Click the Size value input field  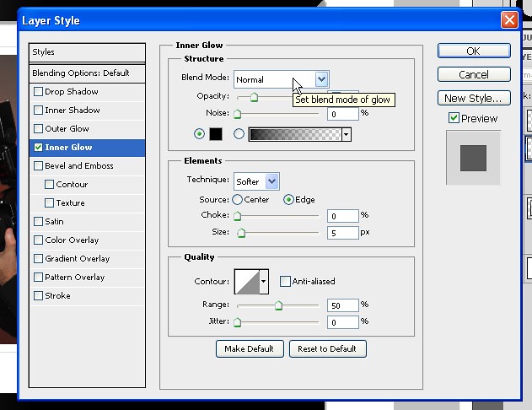[x=342, y=232]
